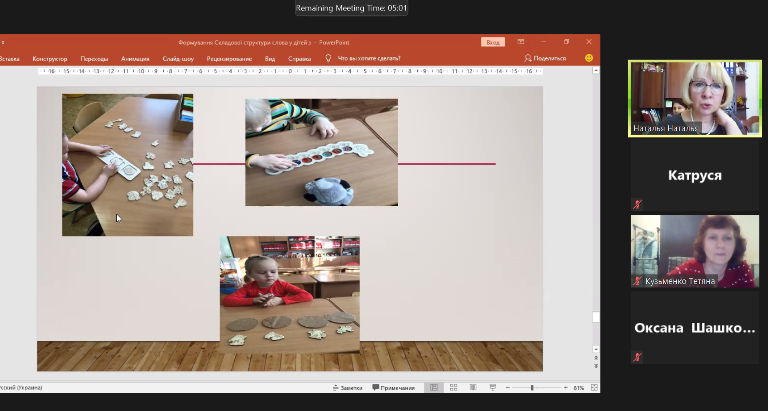
Task: Zoom out with the minus button
Action: [507, 387]
